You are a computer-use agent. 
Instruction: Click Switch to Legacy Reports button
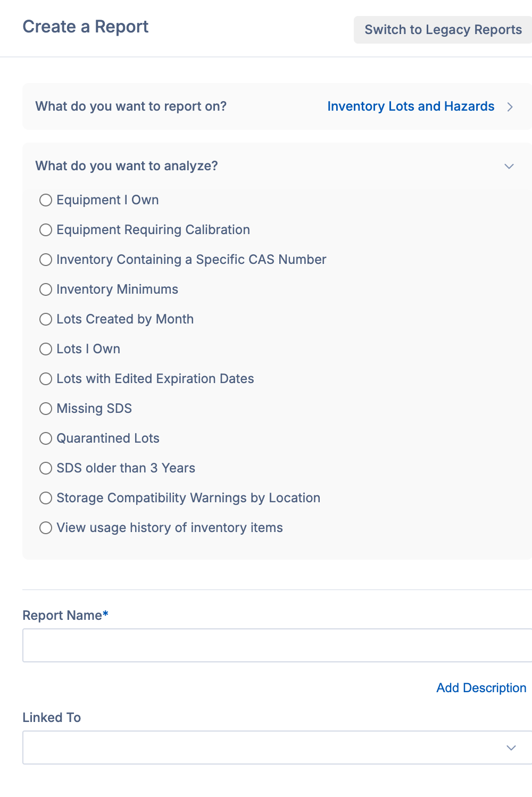[x=443, y=30]
